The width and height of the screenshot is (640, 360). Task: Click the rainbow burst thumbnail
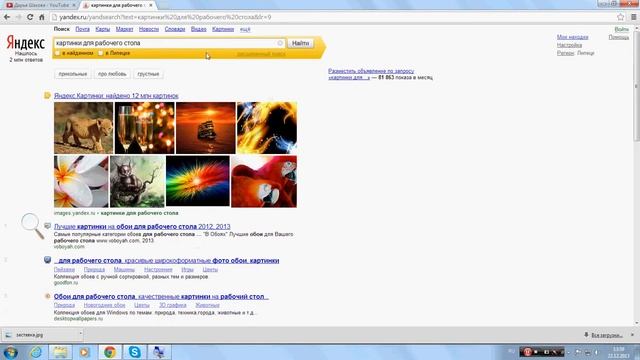pyautogui.click(x=198, y=181)
